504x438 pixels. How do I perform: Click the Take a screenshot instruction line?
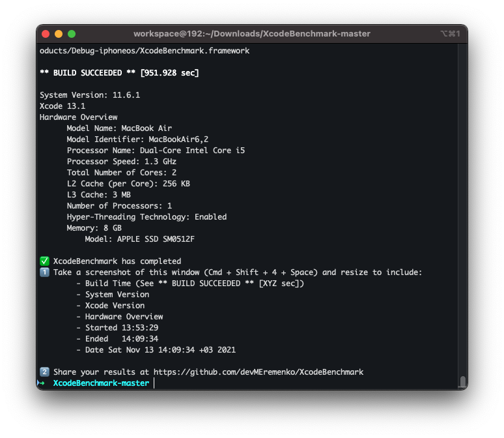[x=238, y=272]
